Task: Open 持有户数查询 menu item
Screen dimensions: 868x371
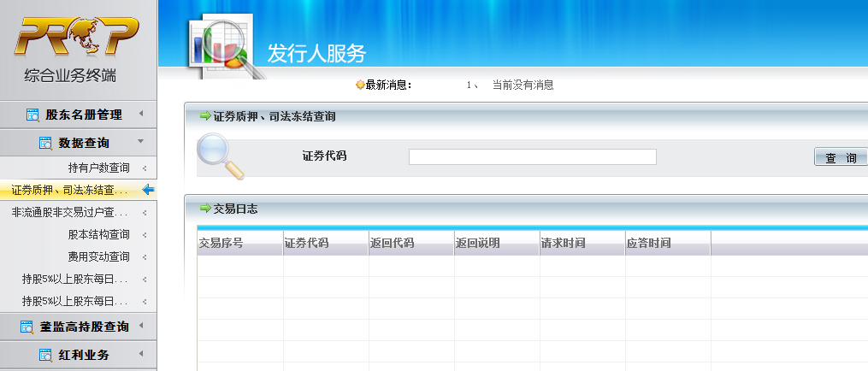Action: [98, 168]
